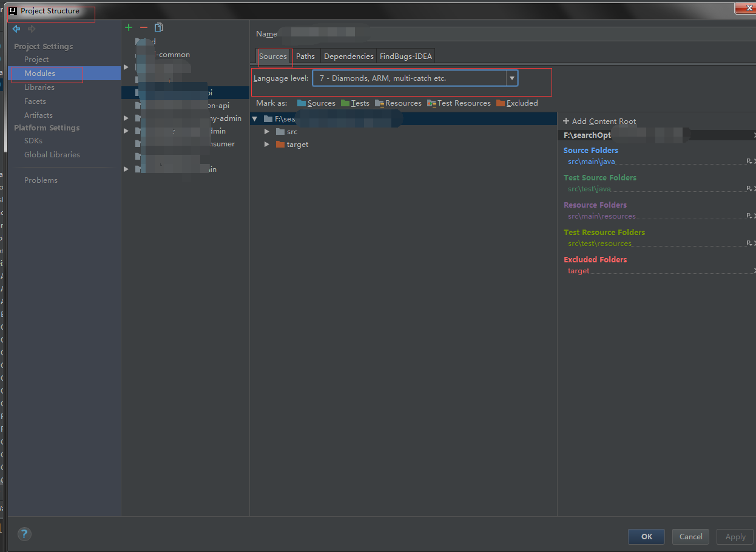This screenshot has width=756, height=552.
Task: Switch to the Dependencies tab
Action: pyautogui.click(x=349, y=56)
